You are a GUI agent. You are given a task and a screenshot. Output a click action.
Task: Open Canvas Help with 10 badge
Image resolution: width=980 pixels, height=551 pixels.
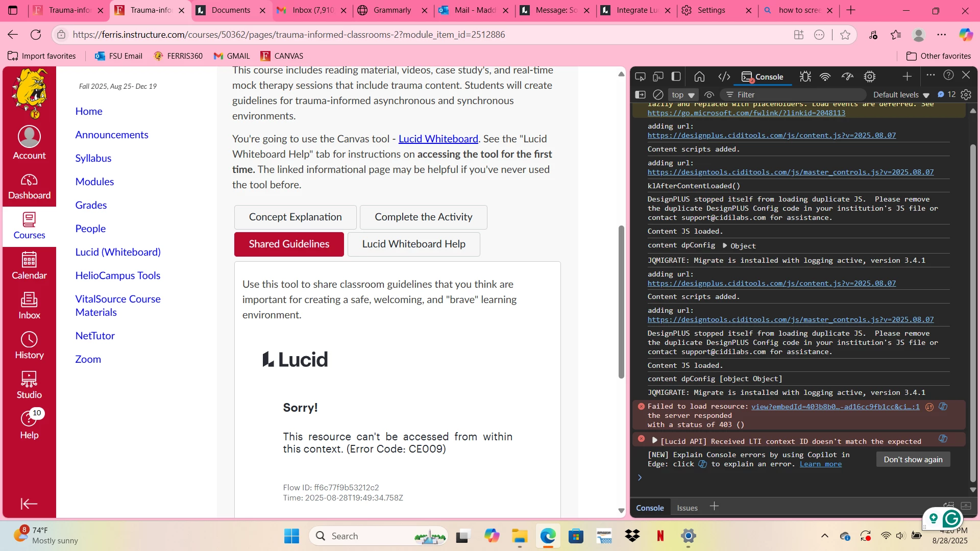pos(29,424)
